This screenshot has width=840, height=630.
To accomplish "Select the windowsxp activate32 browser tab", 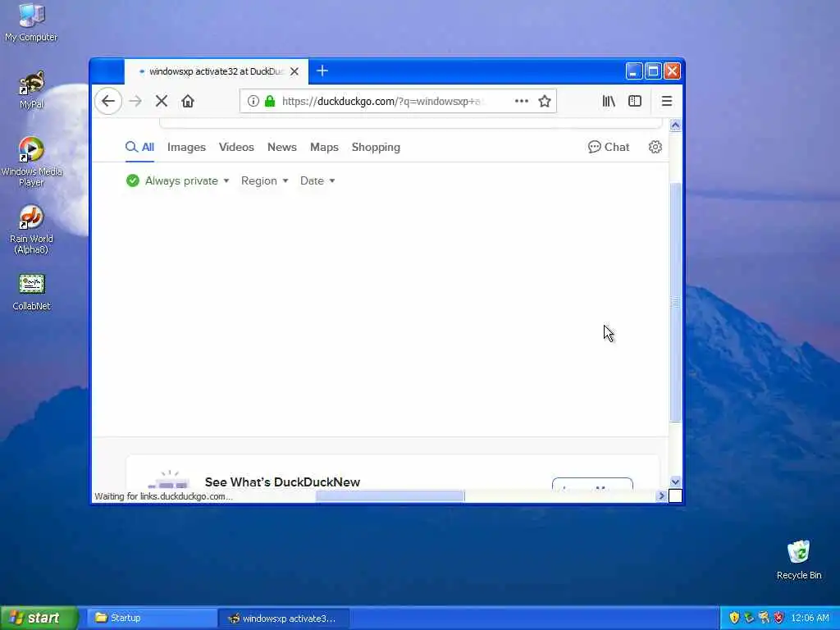I will (216, 71).
